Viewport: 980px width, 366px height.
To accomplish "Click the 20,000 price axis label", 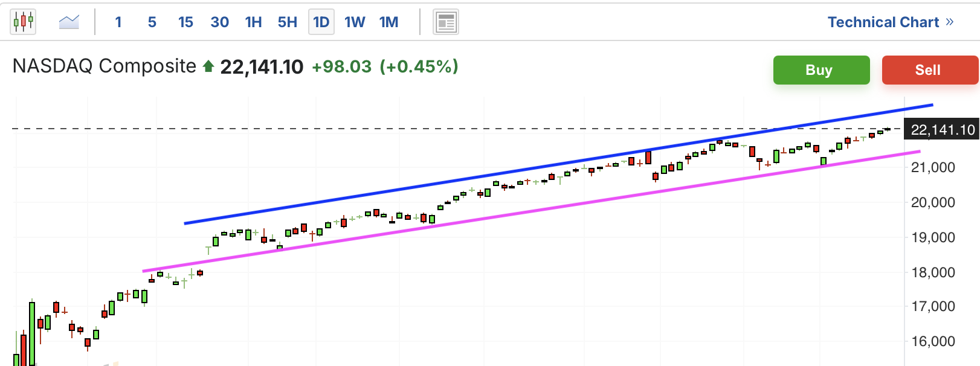I will click(x=932, y=202).
